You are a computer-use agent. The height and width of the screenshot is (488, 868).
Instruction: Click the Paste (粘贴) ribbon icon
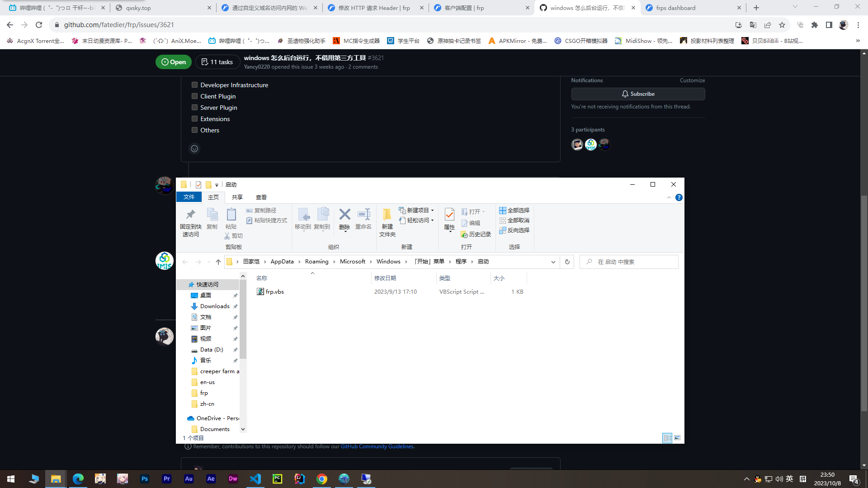(x=231, y=217)
